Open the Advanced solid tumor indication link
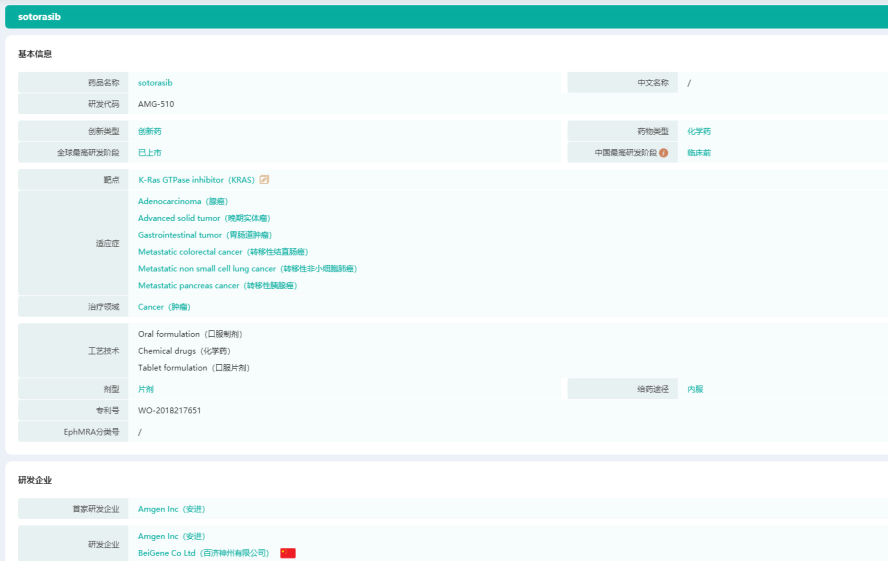This screenshot has height=561, width=888. [x=204, y=218]
